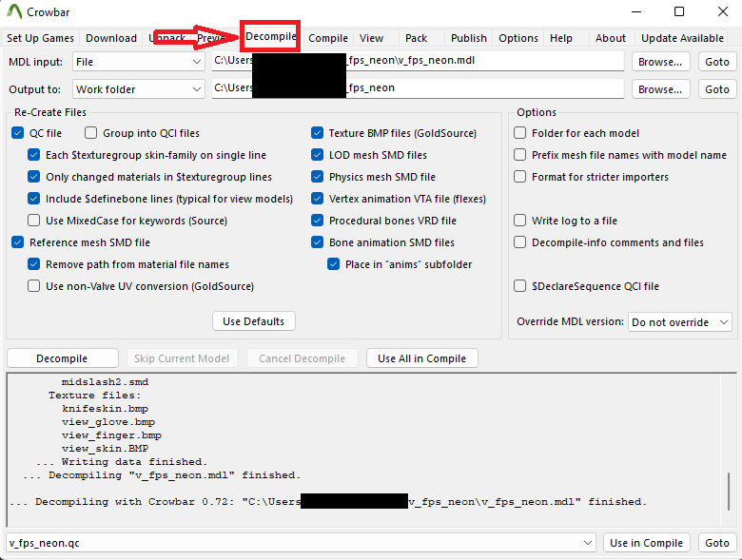This screenshot has width=742, height=560.
Task: Toggle Reference mesh SMD file checkbox
Action: [17, 242]
